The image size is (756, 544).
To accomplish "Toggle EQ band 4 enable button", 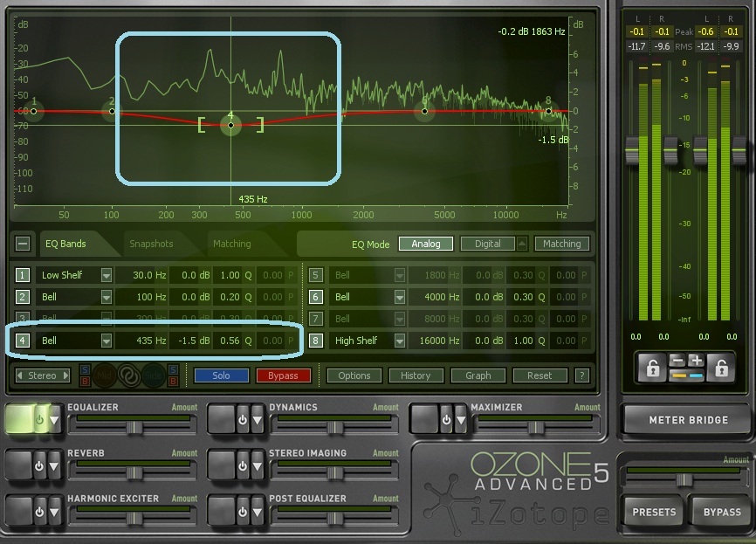I will (x=22, y=341).
